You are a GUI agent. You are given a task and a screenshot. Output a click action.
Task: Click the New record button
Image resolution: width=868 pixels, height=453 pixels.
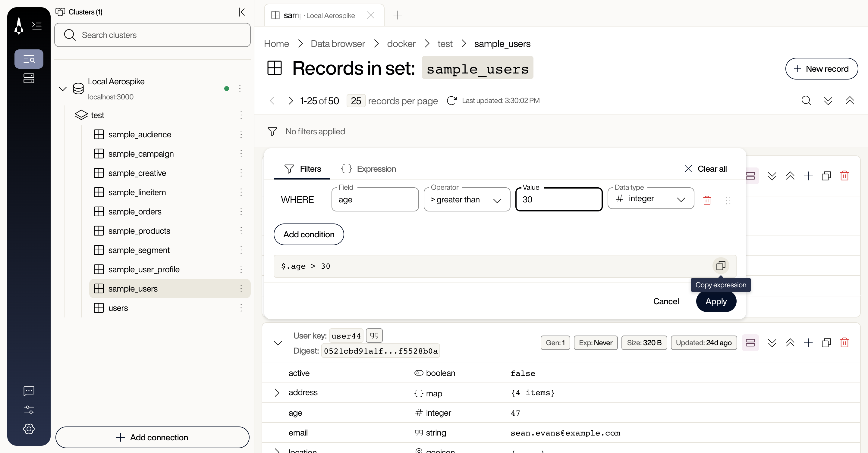pos(821,69)
